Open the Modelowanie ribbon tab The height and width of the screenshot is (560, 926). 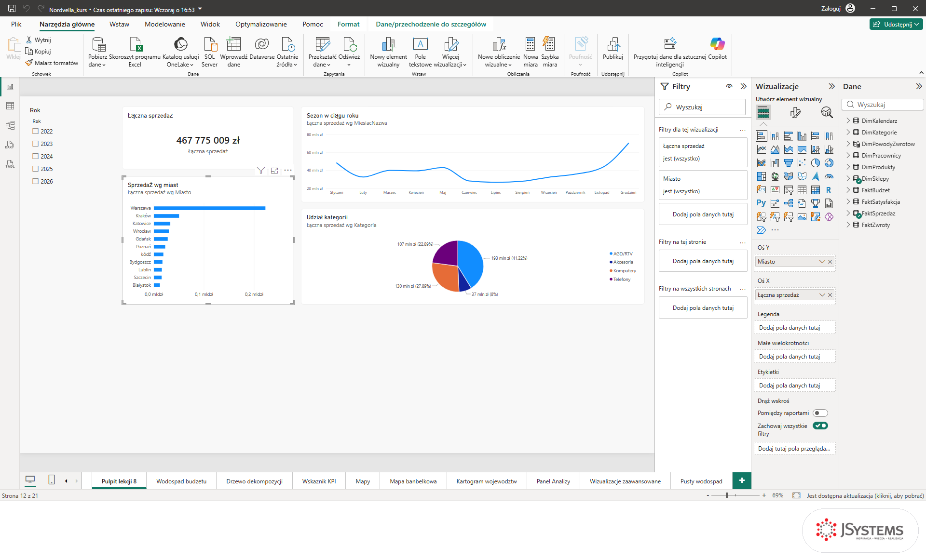coord(164,24)
